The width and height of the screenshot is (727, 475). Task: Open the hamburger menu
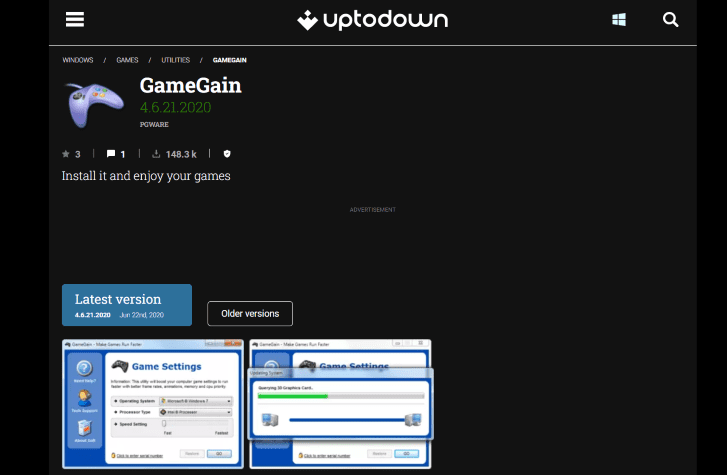pyautogui.click(x=75, y=19)
